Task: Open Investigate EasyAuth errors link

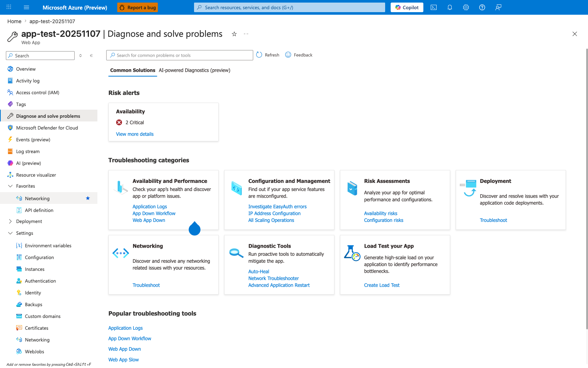Action: pos(277,207)
